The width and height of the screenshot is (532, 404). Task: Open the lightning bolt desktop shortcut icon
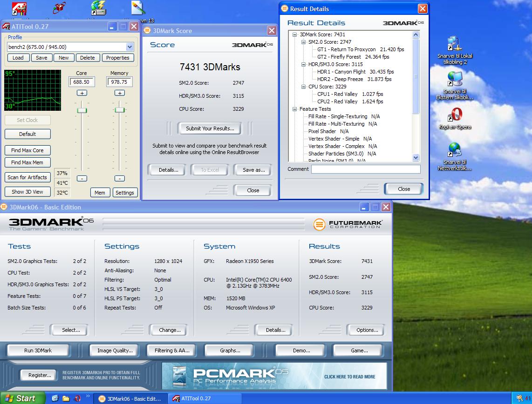click(x=98, y=8)
